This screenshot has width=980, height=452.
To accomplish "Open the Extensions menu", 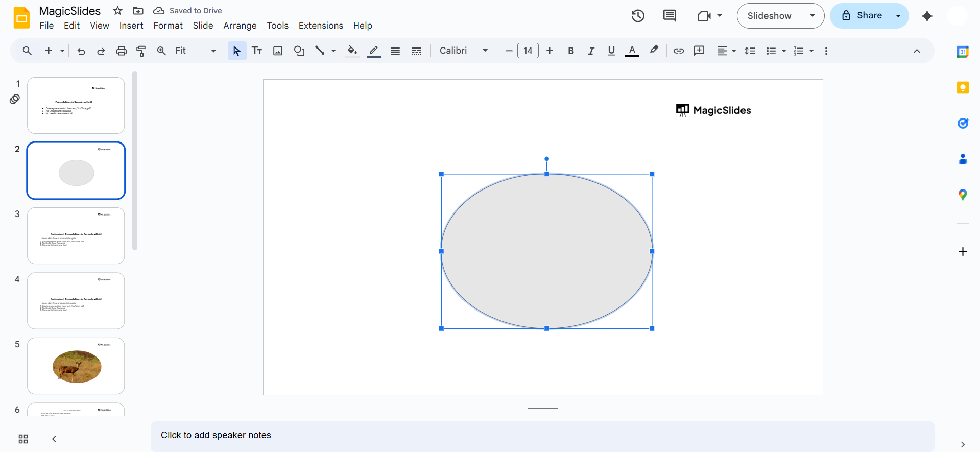I will click(321, 26).
